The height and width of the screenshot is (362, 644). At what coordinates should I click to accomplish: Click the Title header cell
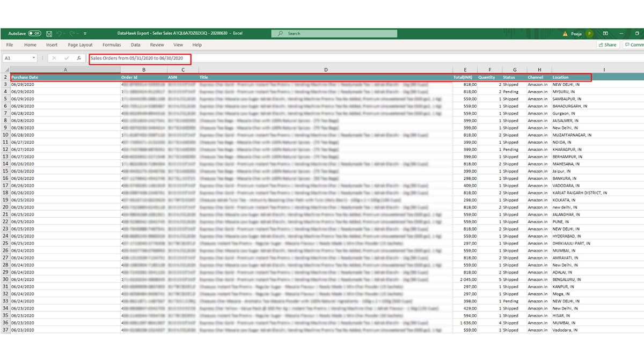pos(326,77)
